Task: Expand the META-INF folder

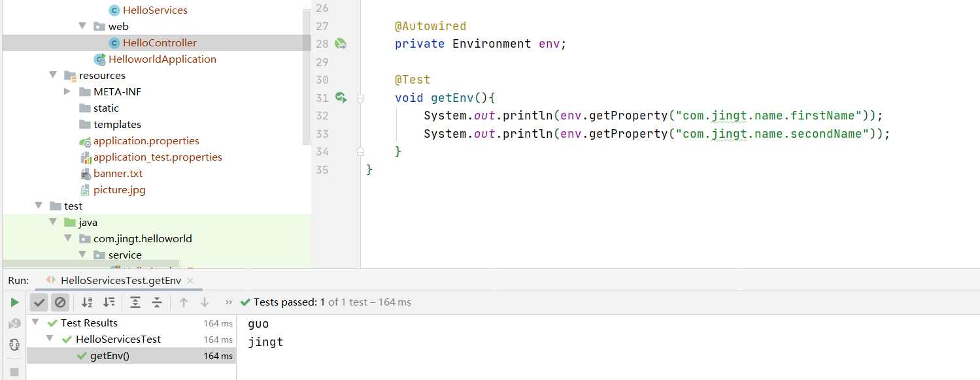Action: click(67, 91)
